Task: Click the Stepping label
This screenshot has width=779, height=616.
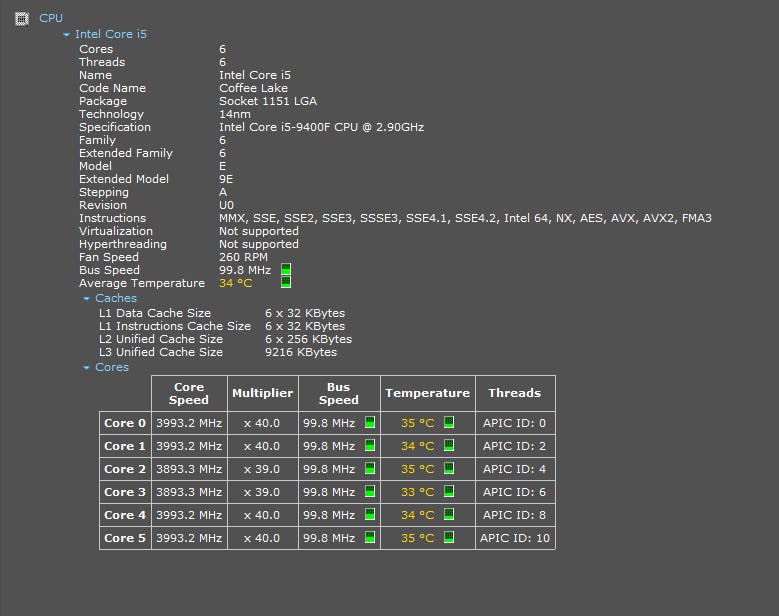Action: [x=103, y=192]
